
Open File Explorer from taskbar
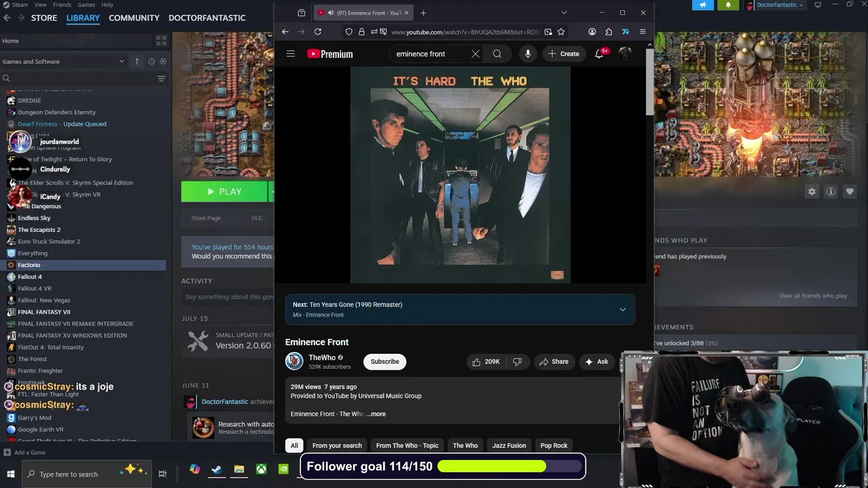(x=239, y=470)
